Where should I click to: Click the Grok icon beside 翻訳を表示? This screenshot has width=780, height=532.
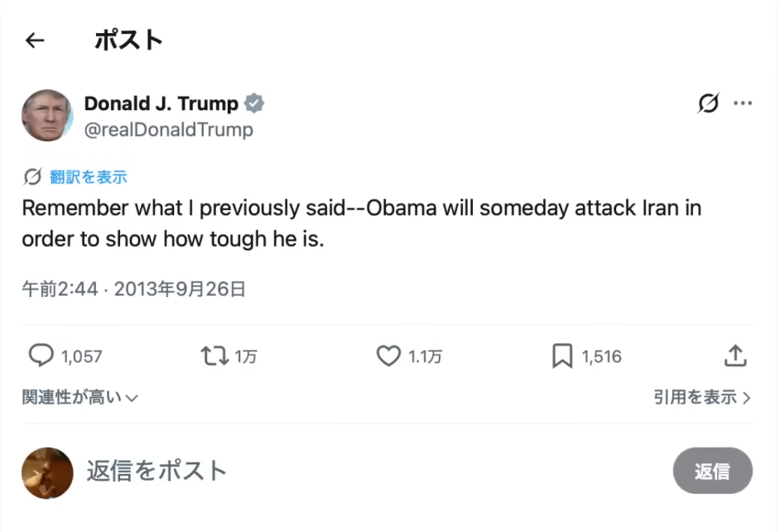tap(32, 177)
